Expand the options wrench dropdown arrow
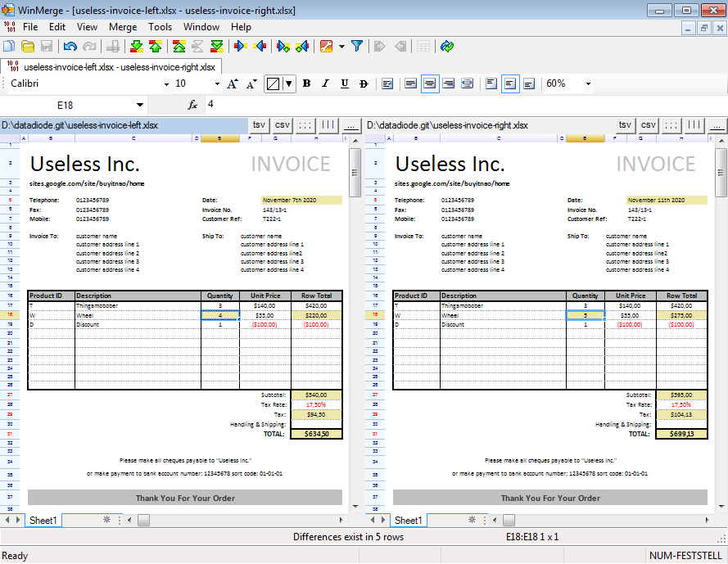 (x=341, y=46)
